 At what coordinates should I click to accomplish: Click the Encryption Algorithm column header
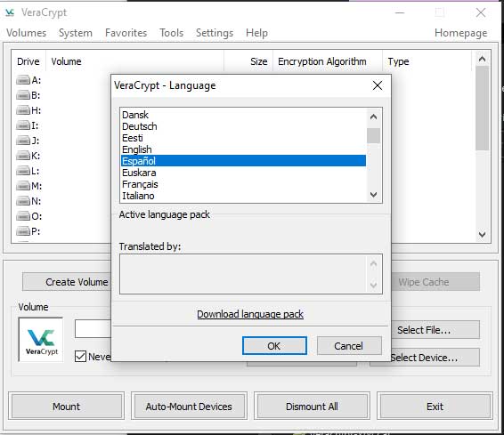point(328,61)
